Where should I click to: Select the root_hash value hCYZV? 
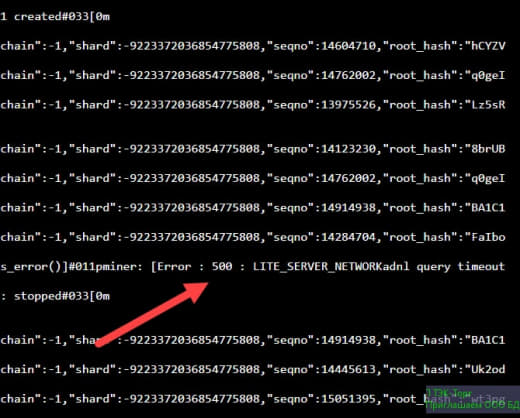(x=488, y=46)
